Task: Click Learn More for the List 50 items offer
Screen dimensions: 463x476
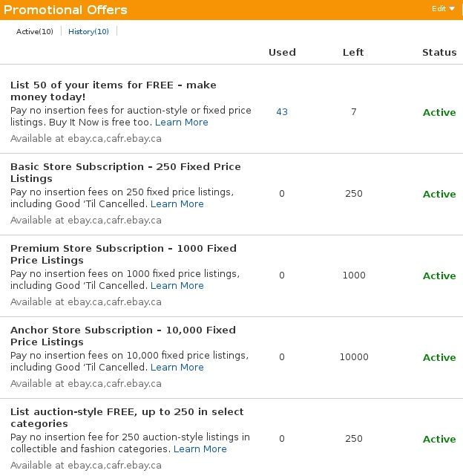Action: pyautogui.click(x=182, y=123)
